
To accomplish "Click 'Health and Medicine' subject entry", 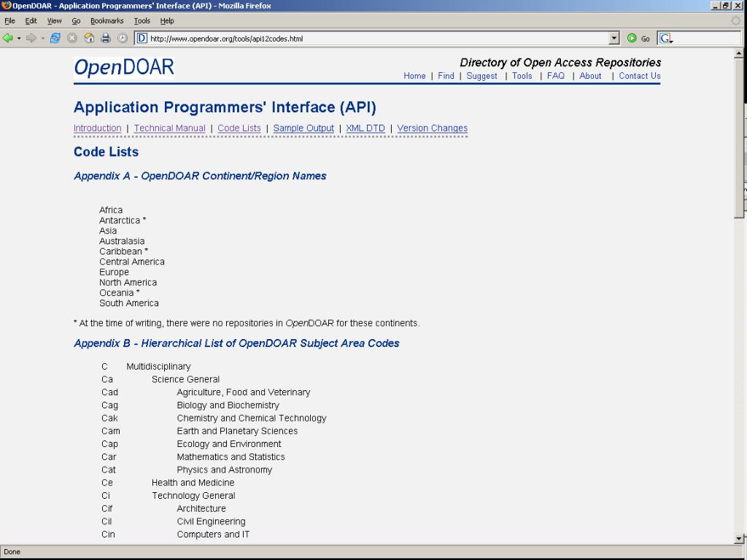I will pos(193,483).
